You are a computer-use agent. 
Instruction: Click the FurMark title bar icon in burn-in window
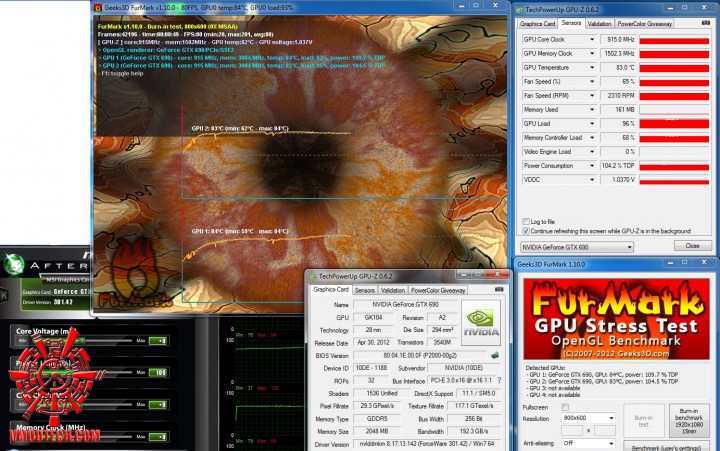[97, 7]
